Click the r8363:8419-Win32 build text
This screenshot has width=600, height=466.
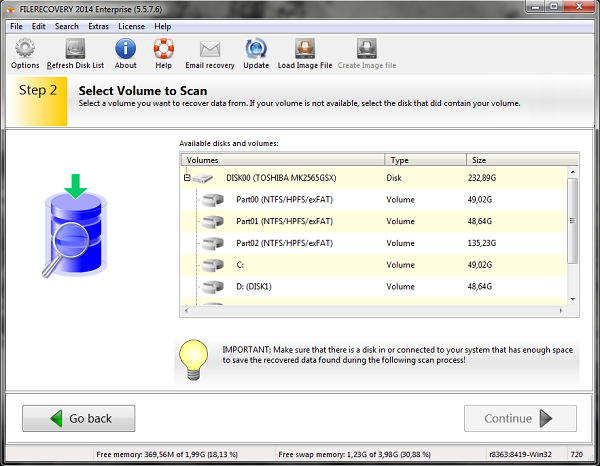coord(520,455)
